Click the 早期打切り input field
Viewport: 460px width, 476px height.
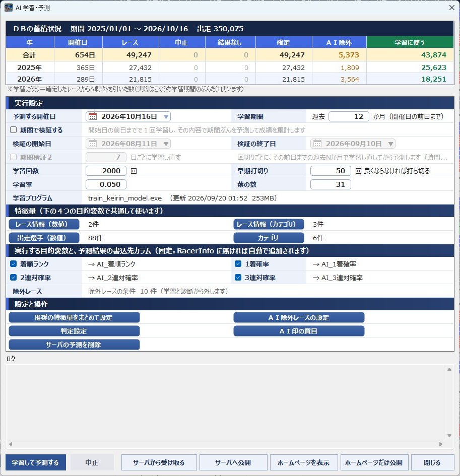click(331, 171)
